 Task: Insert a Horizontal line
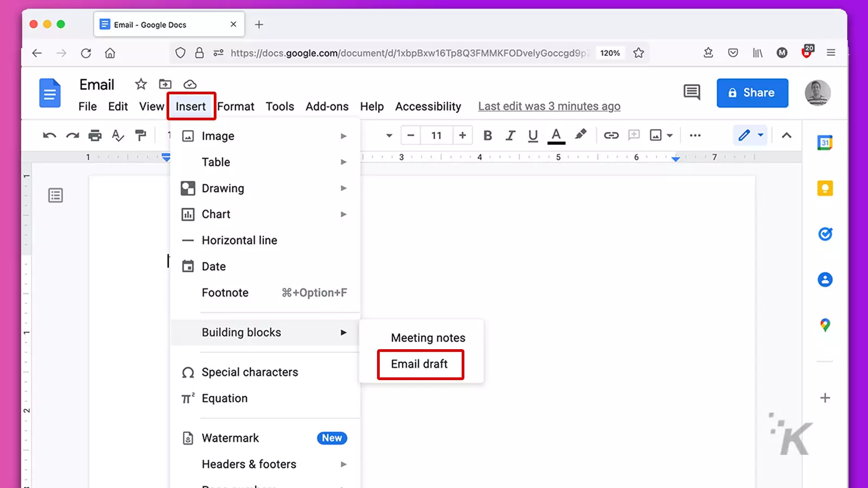[265, 240]
